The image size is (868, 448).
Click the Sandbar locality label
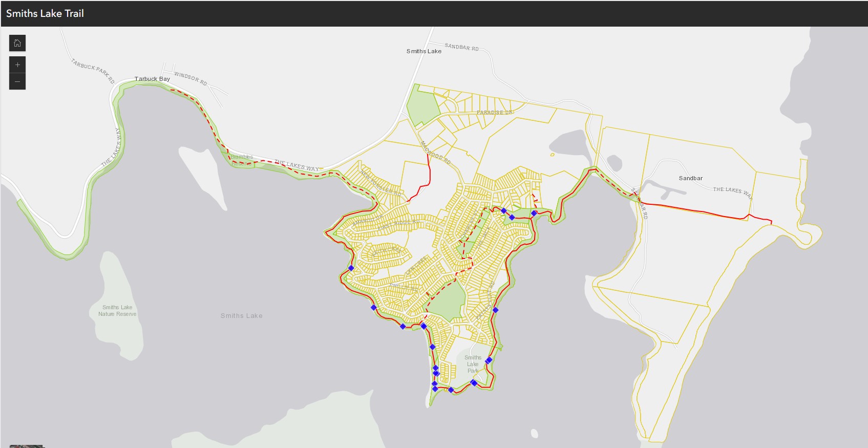tap(690, 178)
